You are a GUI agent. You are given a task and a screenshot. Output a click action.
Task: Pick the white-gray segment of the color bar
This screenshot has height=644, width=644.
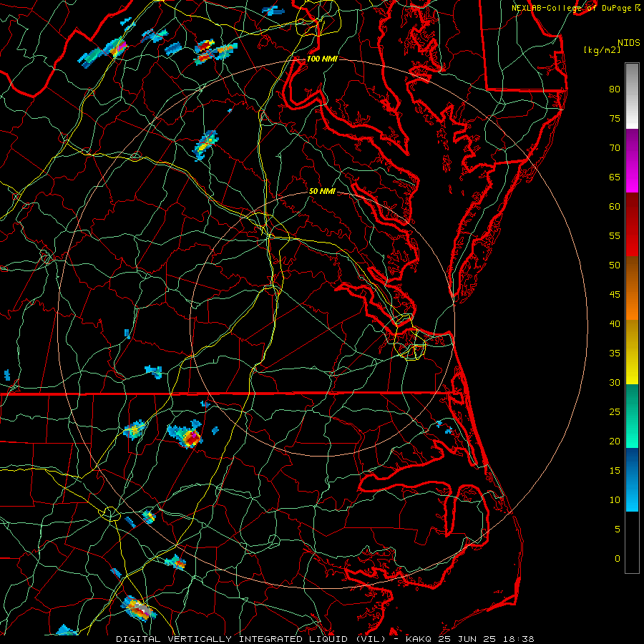coord(632,96)
